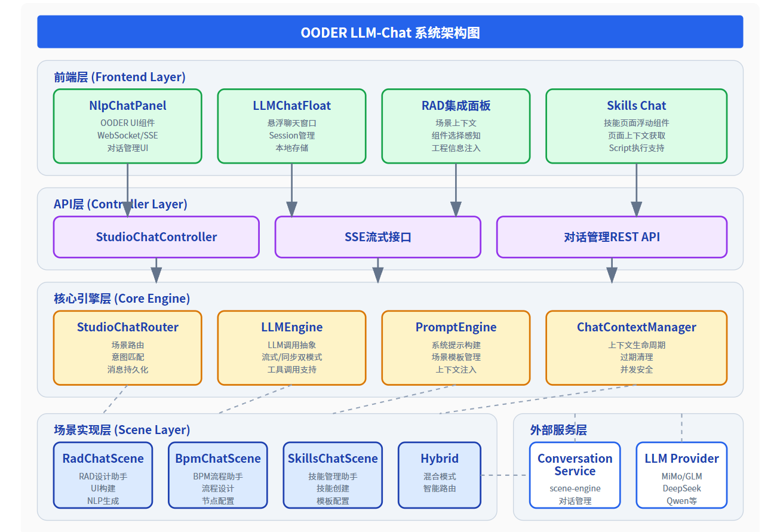The height and width of the screenshot is (532, 777).
Task: Click the LLM调用抽象 text
Action: coord(292,345)
